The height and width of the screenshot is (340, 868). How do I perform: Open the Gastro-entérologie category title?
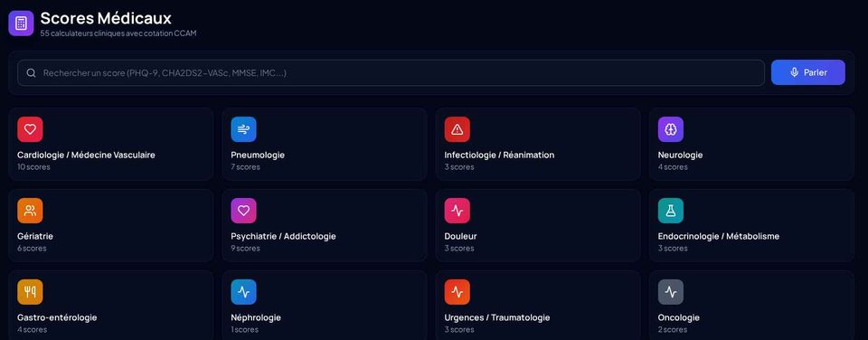coord(57,318)
